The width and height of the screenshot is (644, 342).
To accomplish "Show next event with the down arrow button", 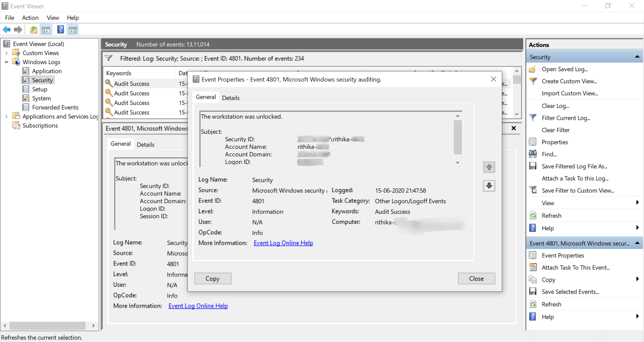I will coord(489,186).
